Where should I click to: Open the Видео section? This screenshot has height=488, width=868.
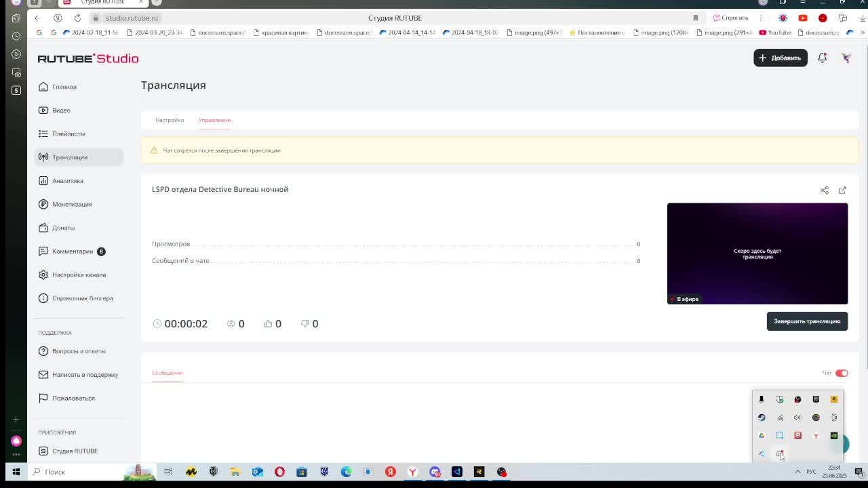(79, 110)
